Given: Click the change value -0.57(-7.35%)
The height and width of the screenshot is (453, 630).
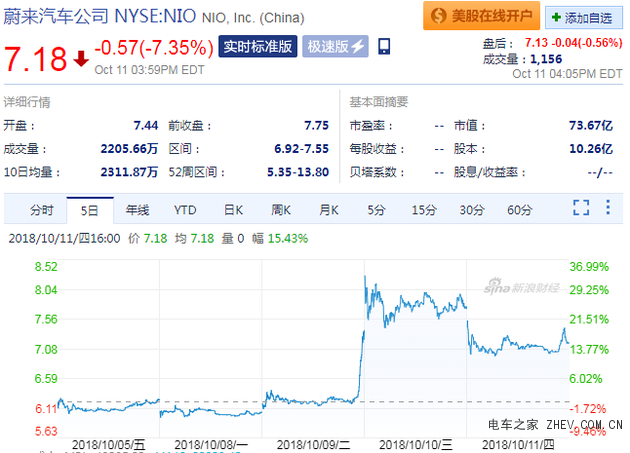Looking at the screenshot, I should [x=154, y=47].
